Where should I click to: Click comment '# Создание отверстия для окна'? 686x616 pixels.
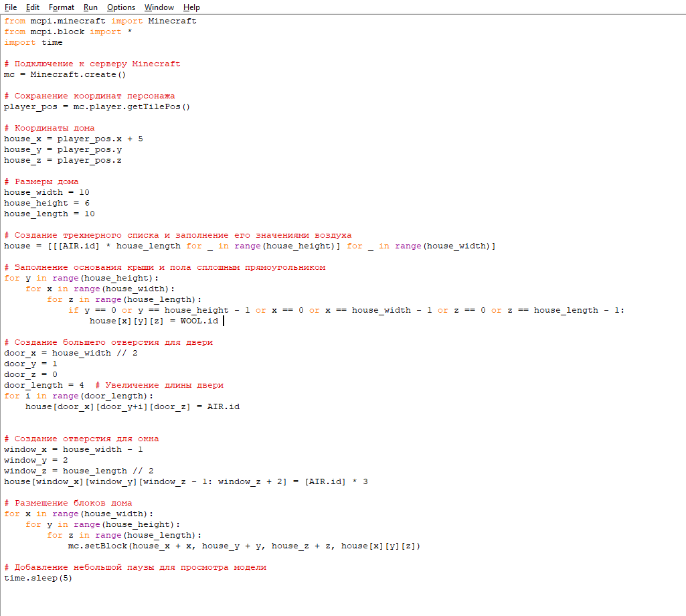82,439
